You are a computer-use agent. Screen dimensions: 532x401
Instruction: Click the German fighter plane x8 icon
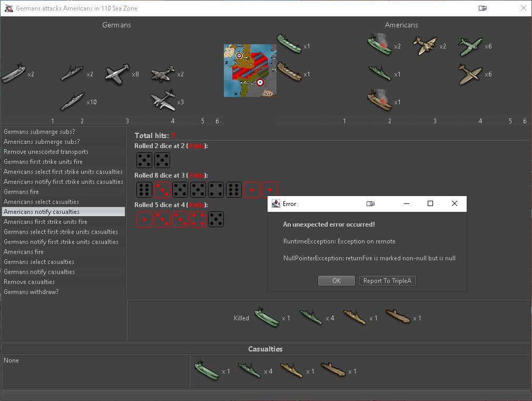click(x=117, y=74)
